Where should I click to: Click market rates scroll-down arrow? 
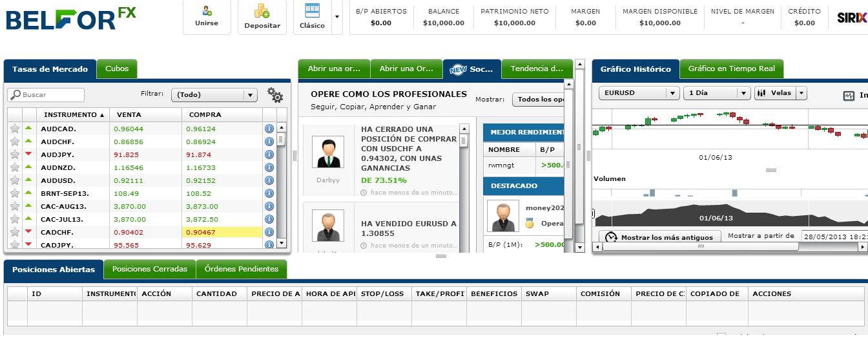pyautogui.click(x=281, y=243)
